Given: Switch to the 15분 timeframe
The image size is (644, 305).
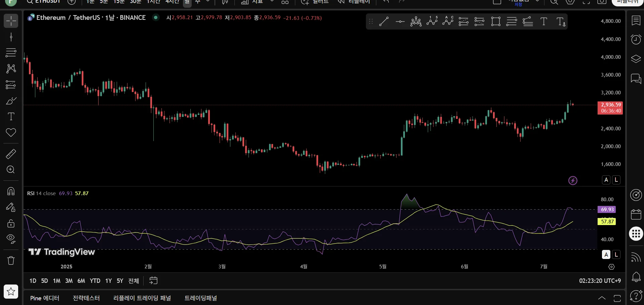Looking at the screenshot, I should tap(119, 2).
